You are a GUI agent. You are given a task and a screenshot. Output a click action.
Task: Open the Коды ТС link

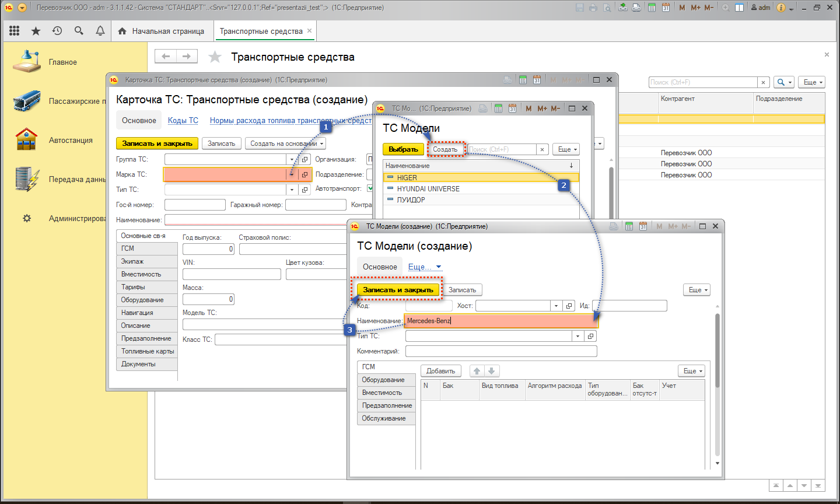183,121
